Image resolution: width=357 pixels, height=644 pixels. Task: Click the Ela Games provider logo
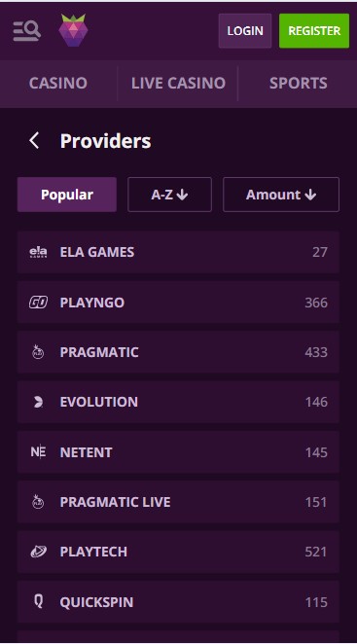tap(38, 252)
